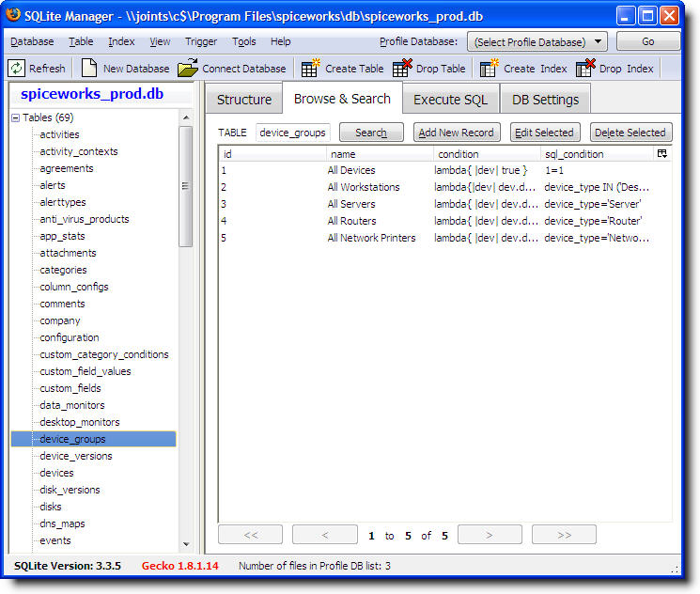Switch to the Browse & Search tab

click(342, 99)
